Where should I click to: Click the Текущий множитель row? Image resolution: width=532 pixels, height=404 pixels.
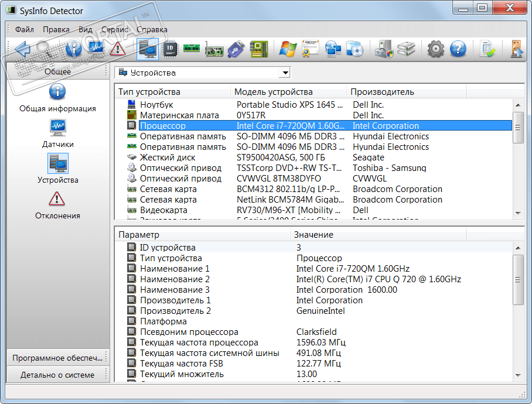314,374
